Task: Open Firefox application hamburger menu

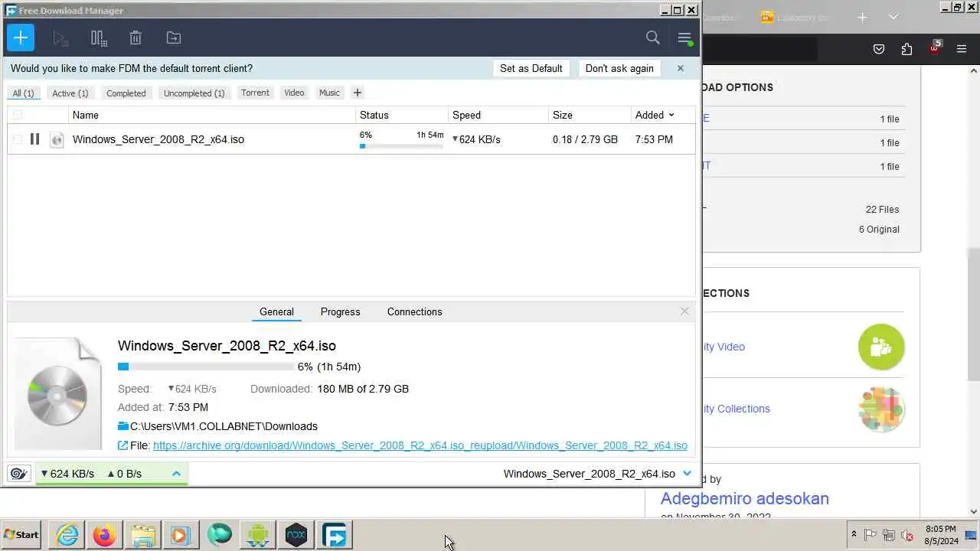Action: point(962,49)
